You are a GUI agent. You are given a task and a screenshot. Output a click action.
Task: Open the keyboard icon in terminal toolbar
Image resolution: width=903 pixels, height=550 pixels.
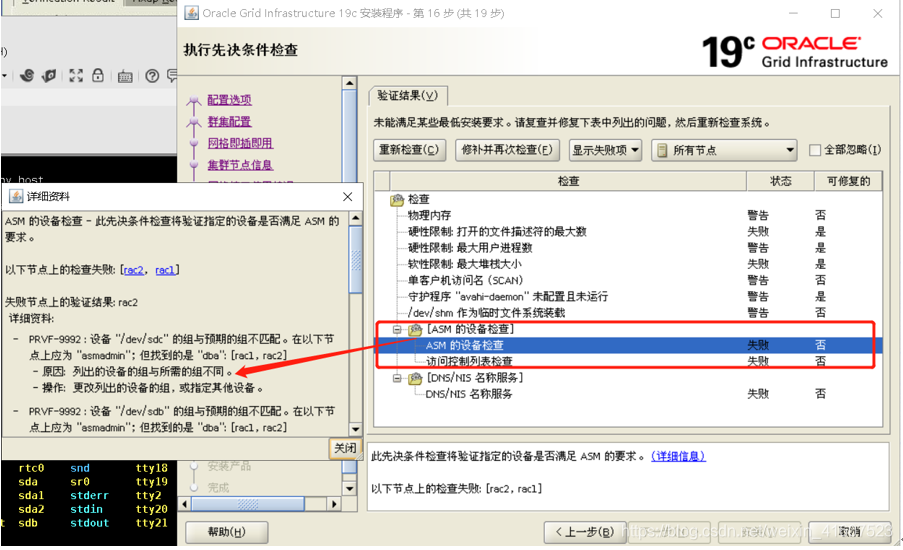pos(125,76)
